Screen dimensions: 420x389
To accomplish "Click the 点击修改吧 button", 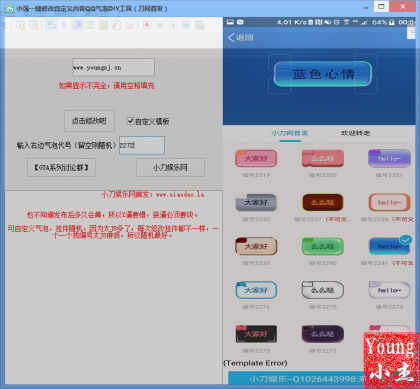I will [x=89, y=121].
